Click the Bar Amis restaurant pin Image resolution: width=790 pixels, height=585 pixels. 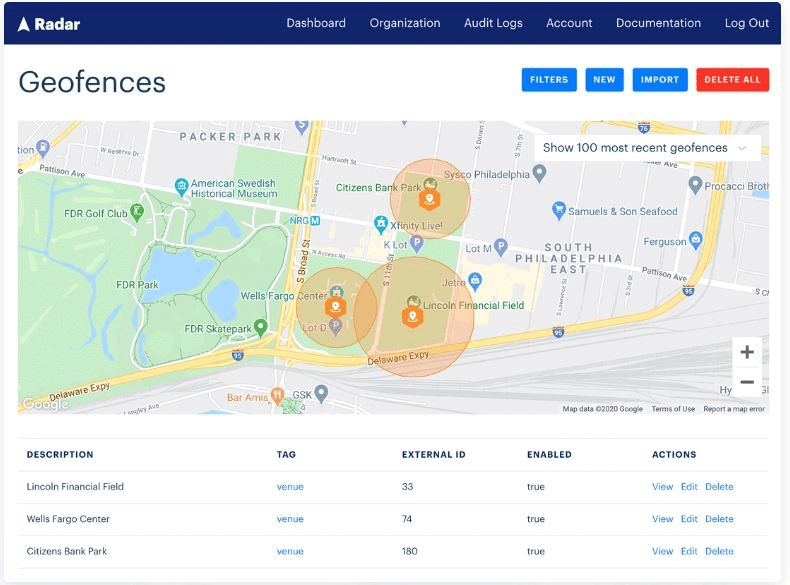pos(277,396)
